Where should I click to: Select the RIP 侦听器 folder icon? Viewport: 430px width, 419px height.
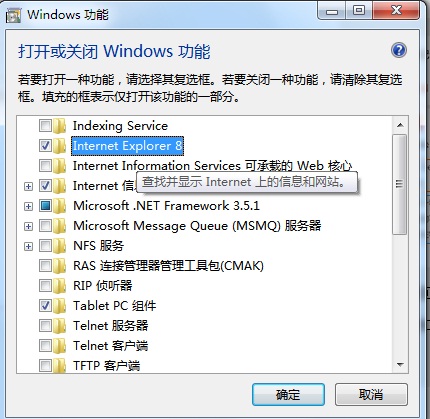[60, 286]
